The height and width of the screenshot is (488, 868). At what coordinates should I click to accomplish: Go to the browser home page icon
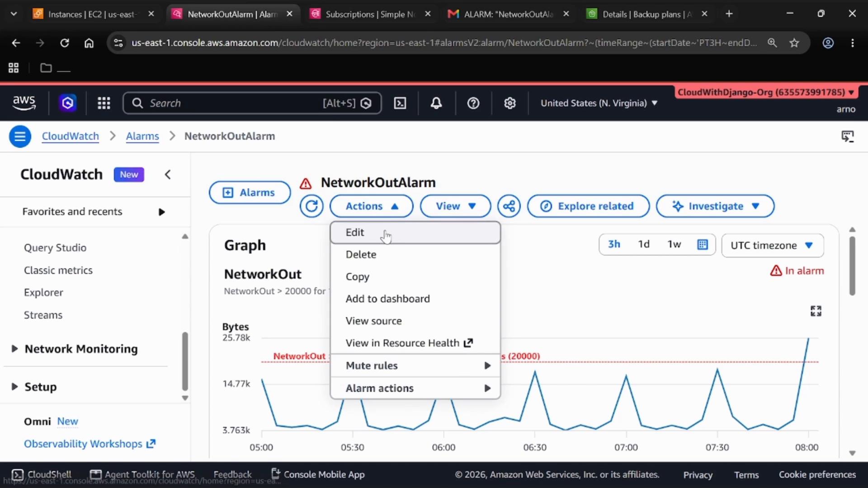pos(89,43)
